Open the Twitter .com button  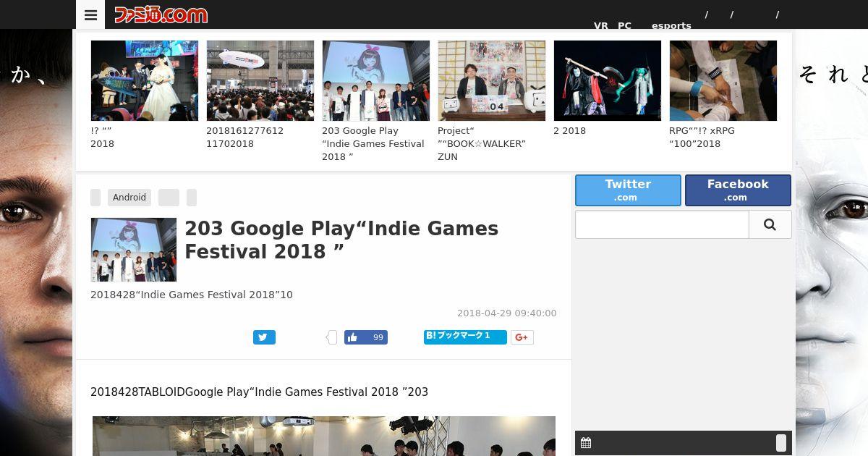(x=628, y=190)
